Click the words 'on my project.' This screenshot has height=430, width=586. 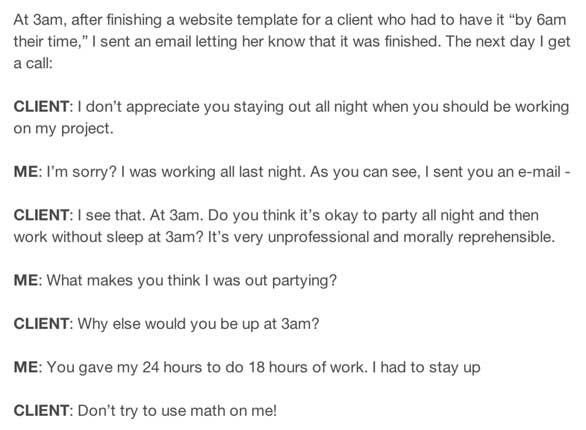[64, 129]
